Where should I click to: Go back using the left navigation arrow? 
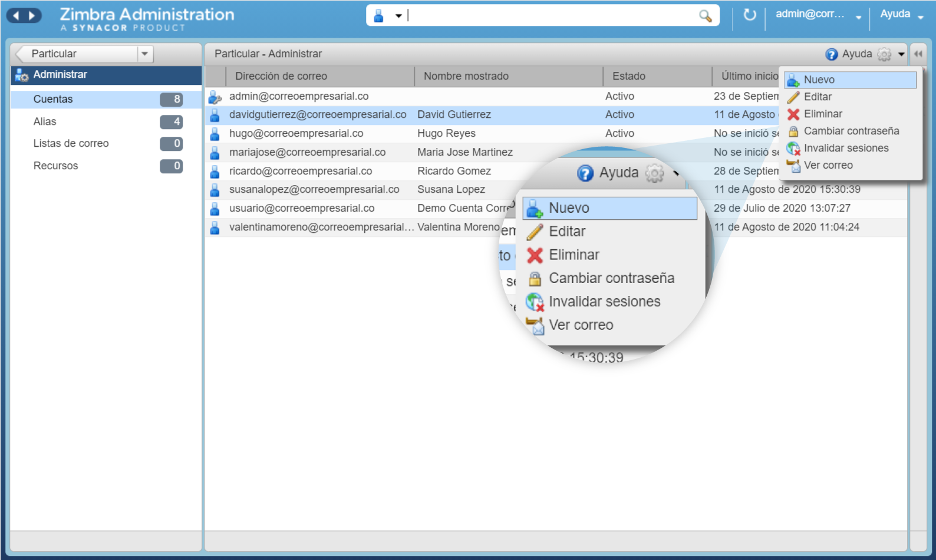pos(17,15)
